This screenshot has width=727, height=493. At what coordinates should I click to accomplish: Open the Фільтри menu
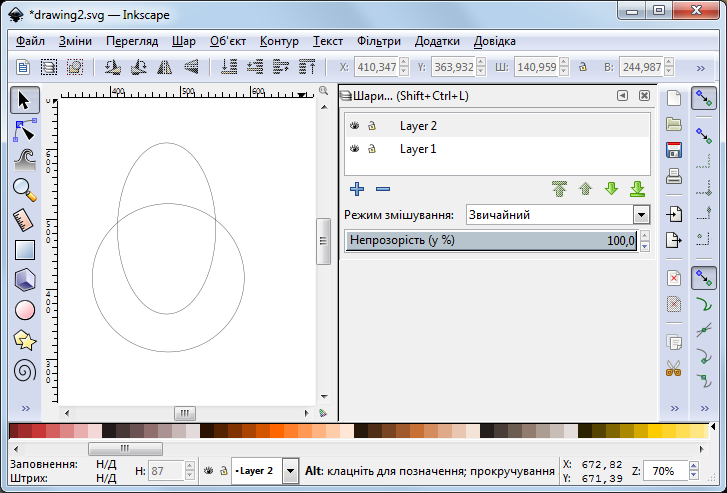click(x=378, y=41)
